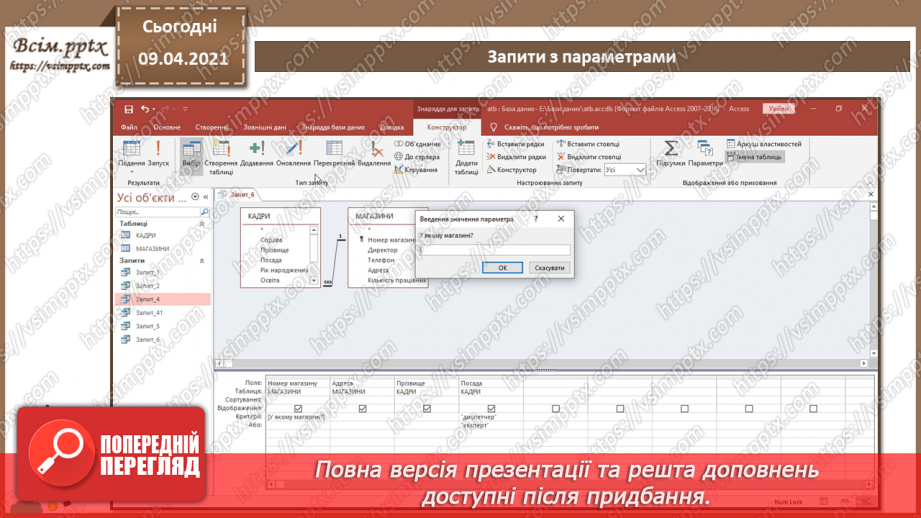Screen dimensions: 921x518
Task: Toggle show checkbox in eighth empty grid column
Action: 749,409
